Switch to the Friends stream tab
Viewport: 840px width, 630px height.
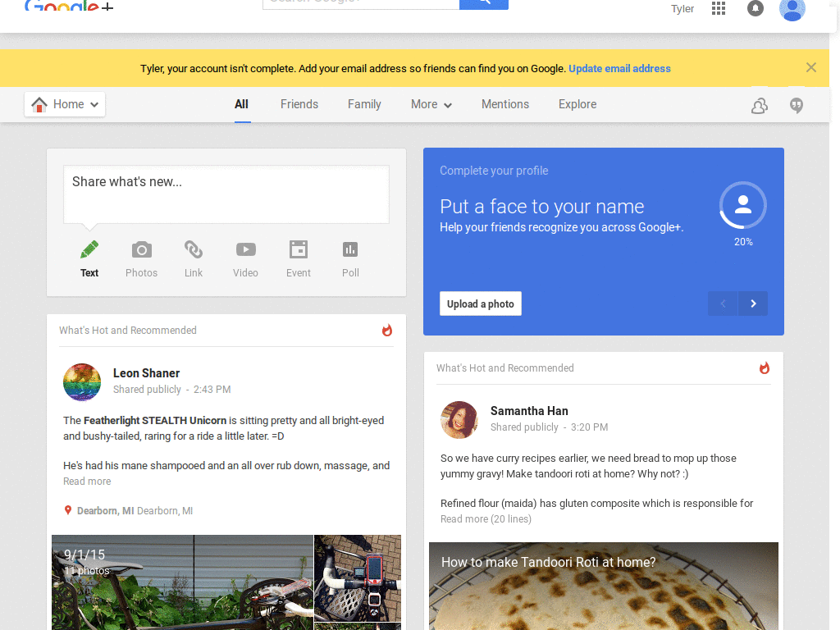[x=299, y=104]
